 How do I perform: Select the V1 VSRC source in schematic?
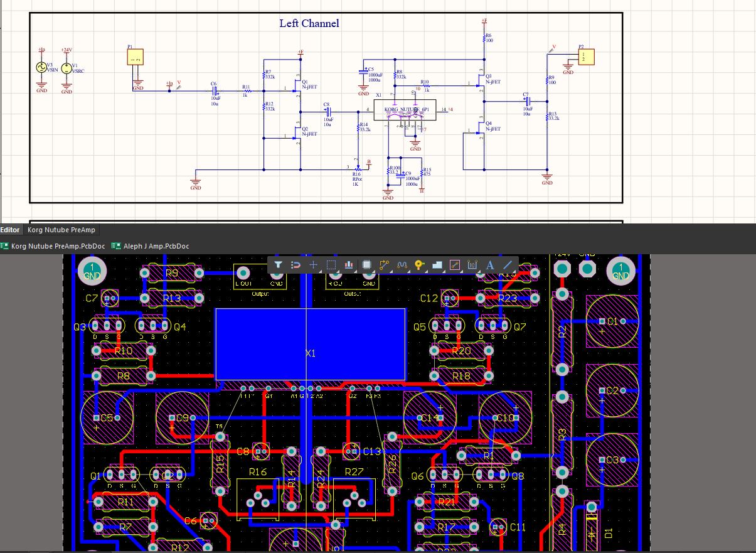click(x=67, y=68)
